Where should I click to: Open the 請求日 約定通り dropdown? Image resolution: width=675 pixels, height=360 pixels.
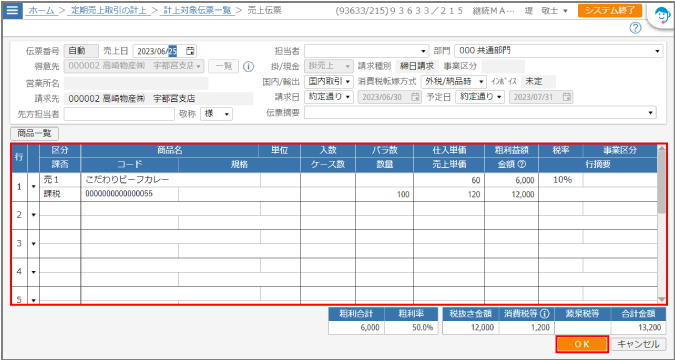329,97
